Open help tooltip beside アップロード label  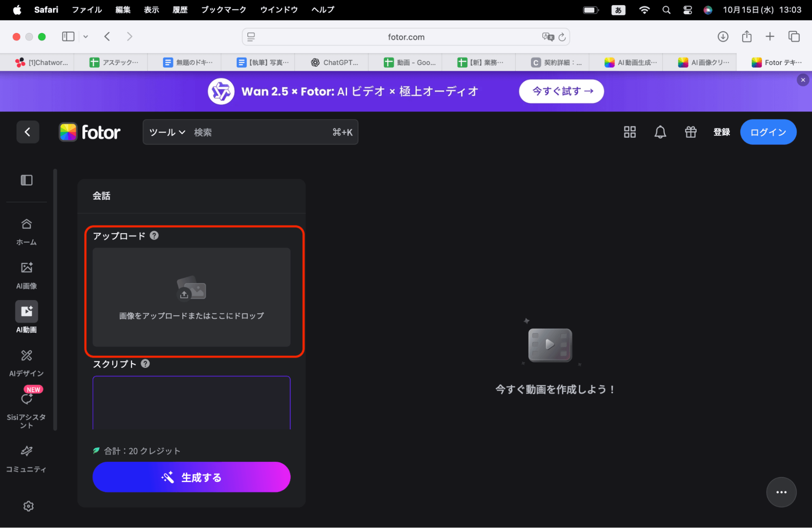154,235
